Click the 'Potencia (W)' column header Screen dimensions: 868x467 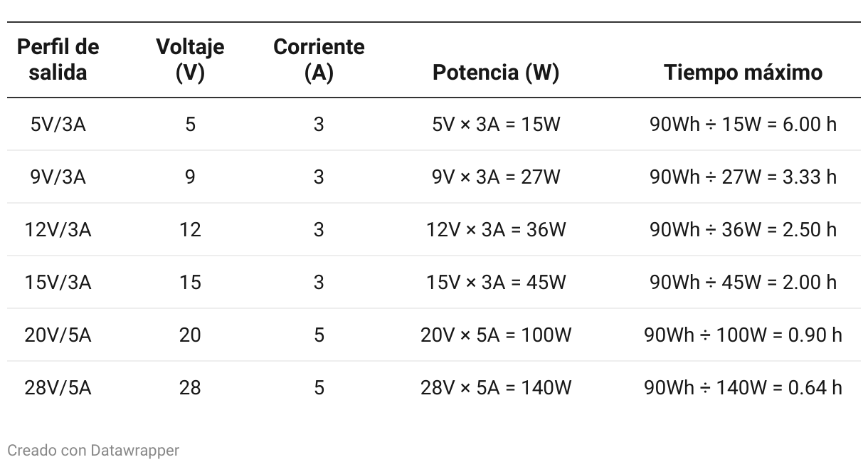[x=496, y=73]
